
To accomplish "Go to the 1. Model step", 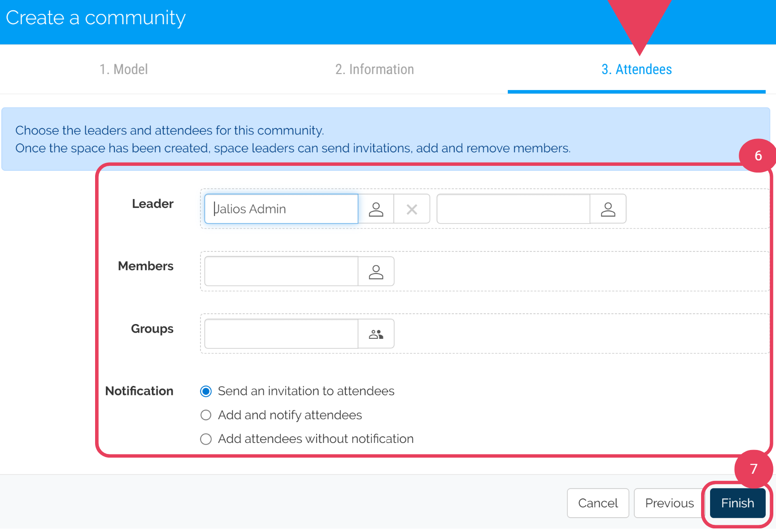I will point(124,69).
